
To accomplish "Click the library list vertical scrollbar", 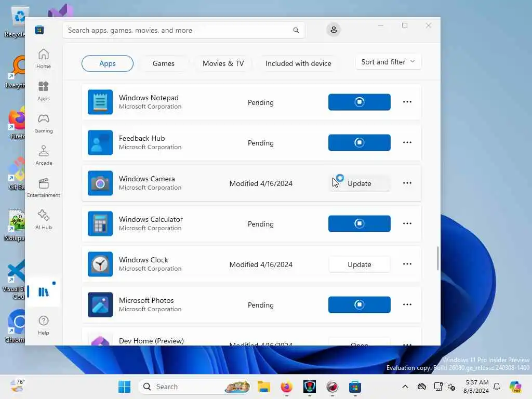I will (x=437, y=258).
